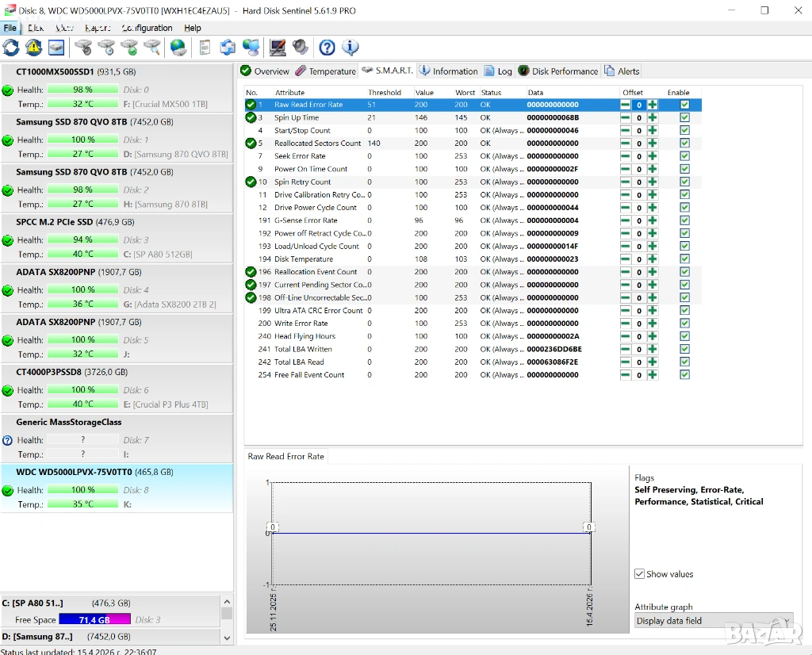Open the Disk Performance tab
This screenshot has height=655, width=812.
click(558, 71)
